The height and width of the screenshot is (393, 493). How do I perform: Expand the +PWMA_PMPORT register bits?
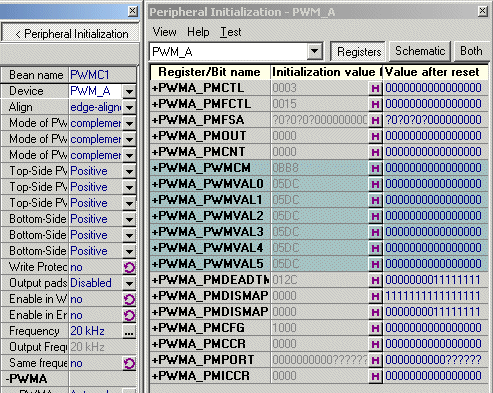(x=155, y=360)
